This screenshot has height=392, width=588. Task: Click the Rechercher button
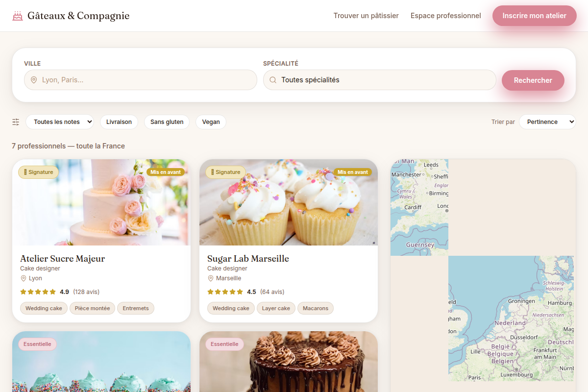click(533, 80)
